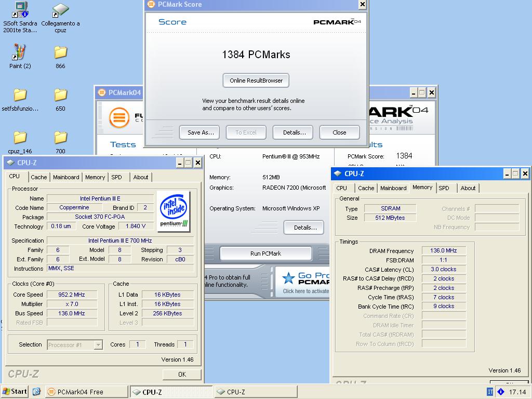
Task: Click the FSB:DRAM 1:1 value
Action: tap(444, 260)
